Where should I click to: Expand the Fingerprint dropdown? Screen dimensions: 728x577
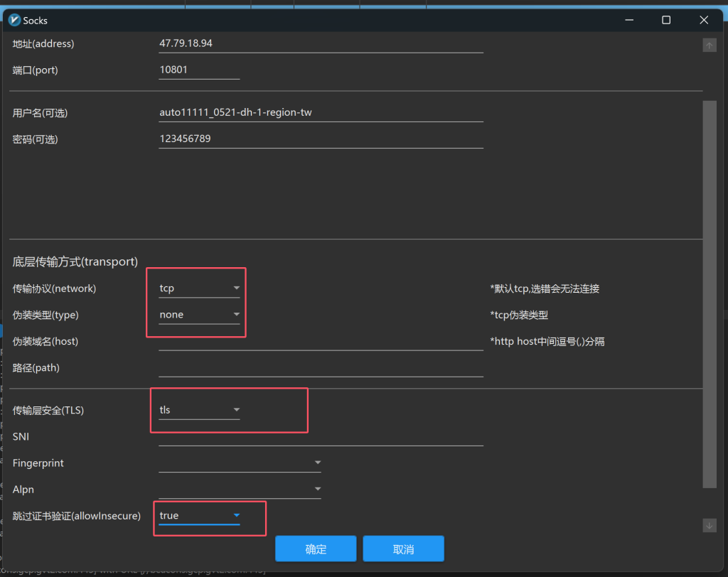coord(240,463)
